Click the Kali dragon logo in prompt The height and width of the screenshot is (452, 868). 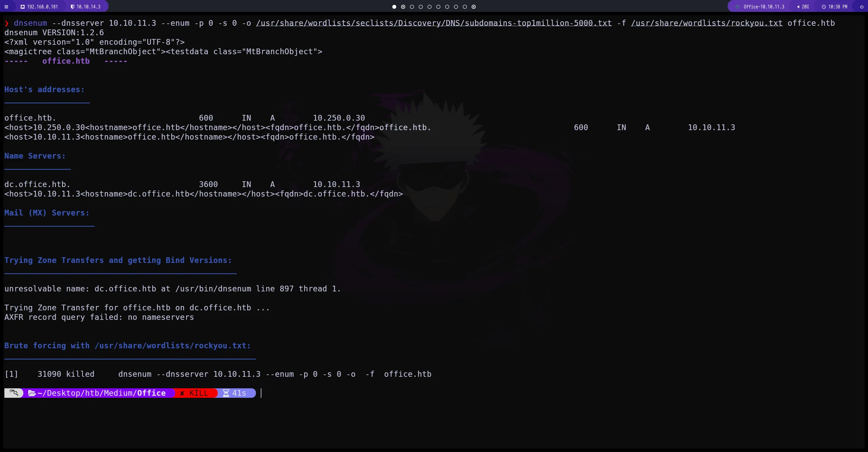pos(14,393)
